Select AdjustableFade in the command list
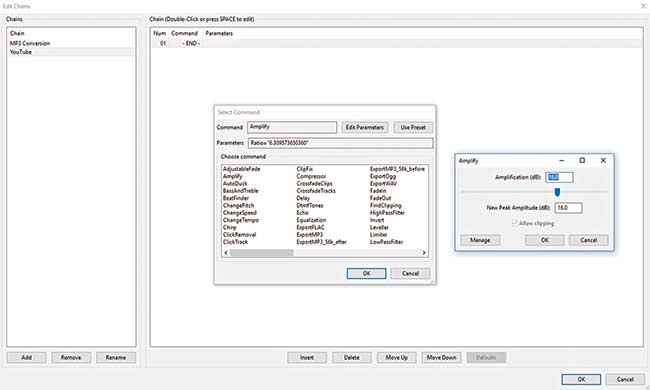The width and height of the screenshot is (650, 390). [242, 169]
